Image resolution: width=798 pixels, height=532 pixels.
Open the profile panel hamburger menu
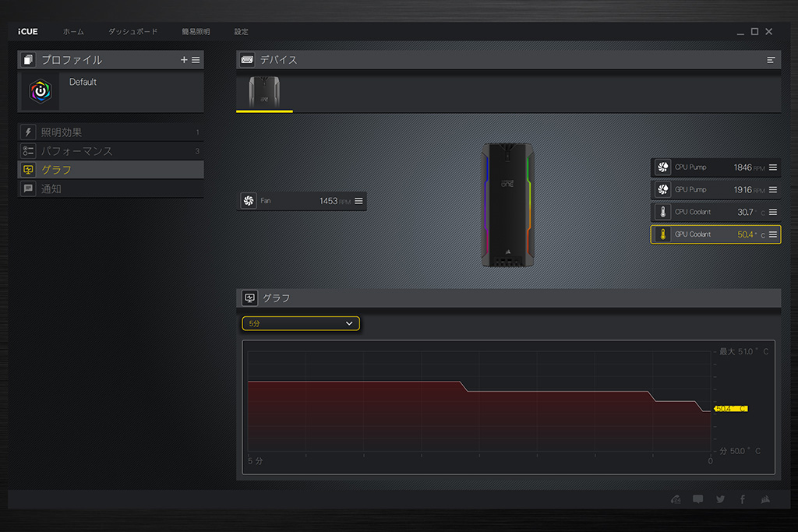click(x=196, y=60)
